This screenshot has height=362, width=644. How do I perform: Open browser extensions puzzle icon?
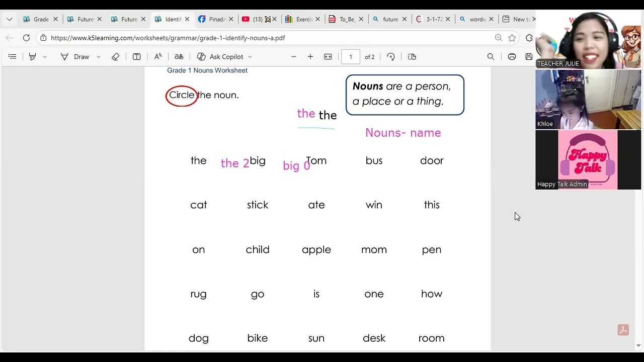[529, 38]
